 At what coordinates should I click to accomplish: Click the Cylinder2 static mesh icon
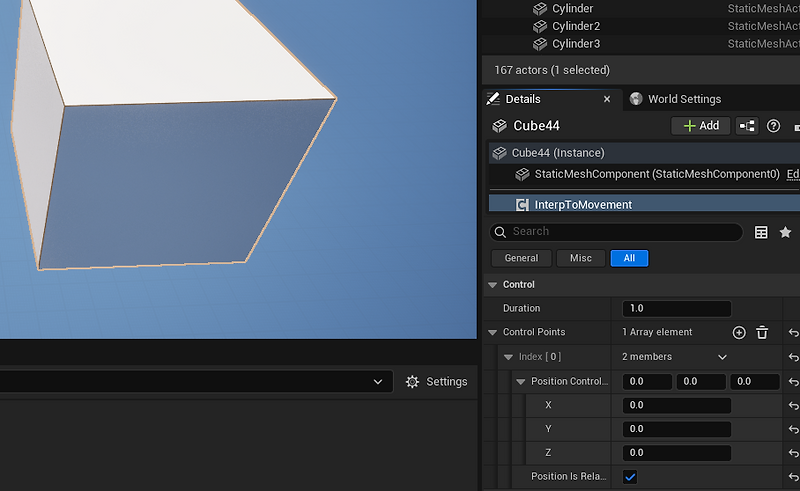tap(540, 26)
